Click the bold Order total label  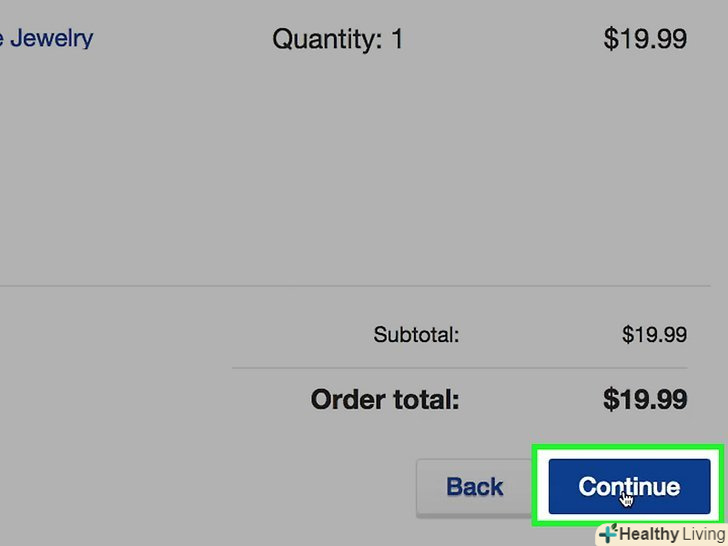385,400
